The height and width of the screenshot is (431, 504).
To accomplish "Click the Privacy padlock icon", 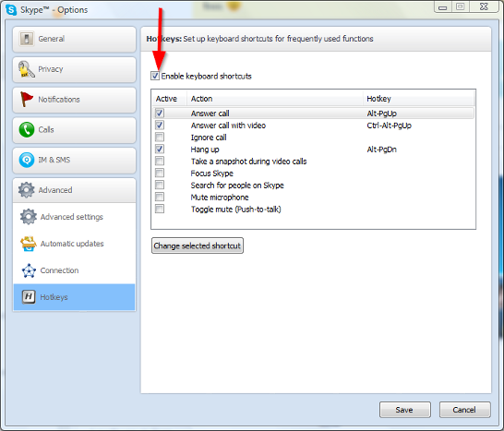I will [x=26, y=69].
